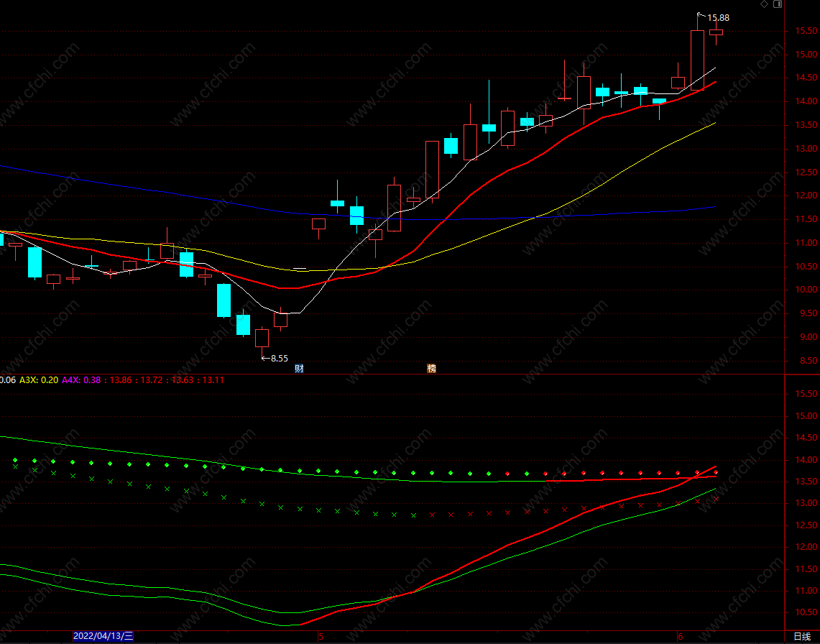820x644 pixels.
Task: Click the 13.63 indicator readout
Action: click(182, 379)
